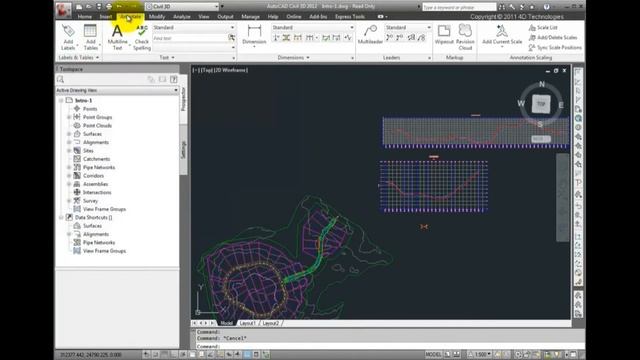Click the Save icon in quick access toolbar

click(99, 7)
